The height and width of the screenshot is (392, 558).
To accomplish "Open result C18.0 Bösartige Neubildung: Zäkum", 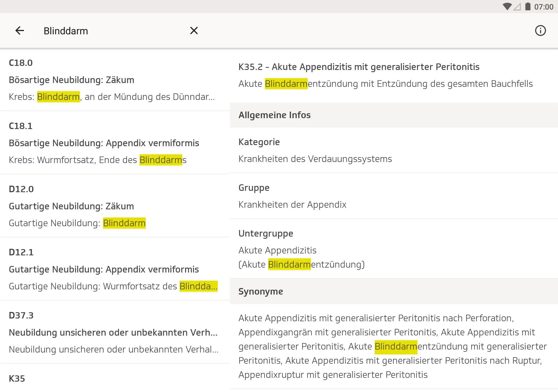I will (115, 80).
